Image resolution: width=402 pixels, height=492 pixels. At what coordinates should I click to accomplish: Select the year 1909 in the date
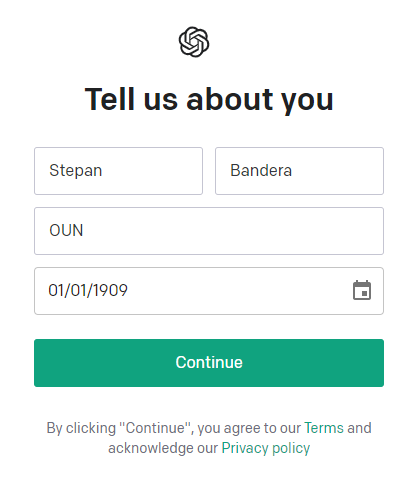tap(110, 290)
